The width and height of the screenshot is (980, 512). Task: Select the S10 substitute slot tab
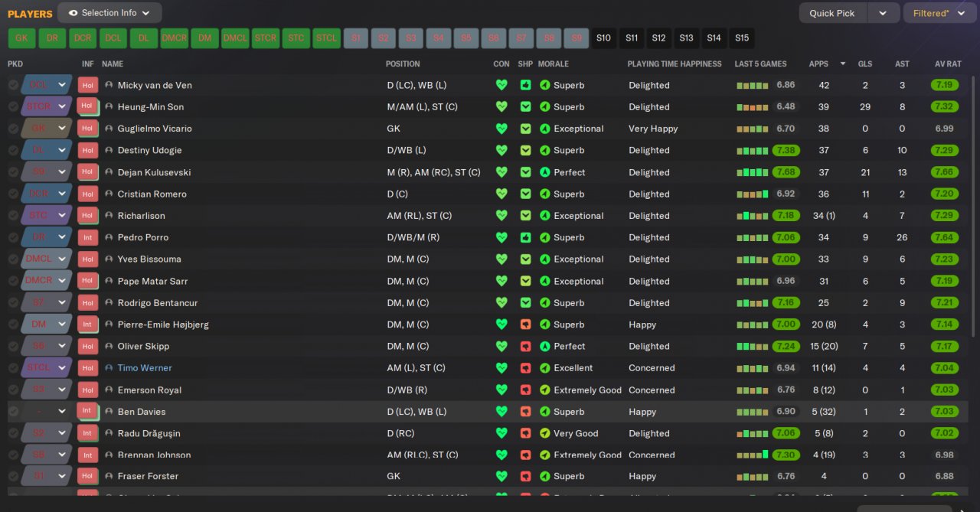pyautogui.click(x=604, y=38)
